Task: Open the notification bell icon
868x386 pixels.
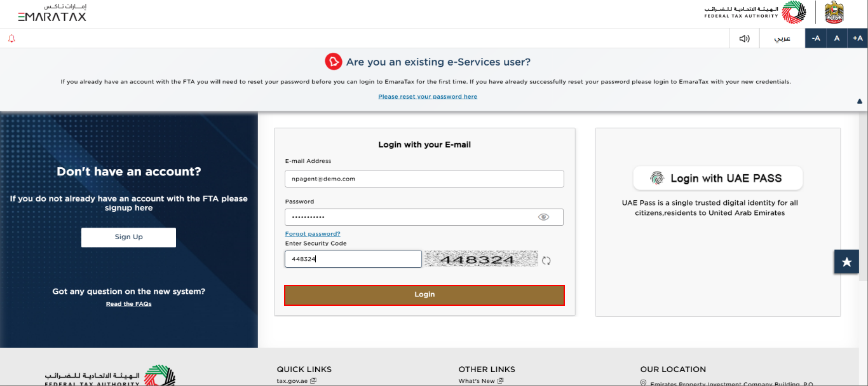Action: coord(11,38)
